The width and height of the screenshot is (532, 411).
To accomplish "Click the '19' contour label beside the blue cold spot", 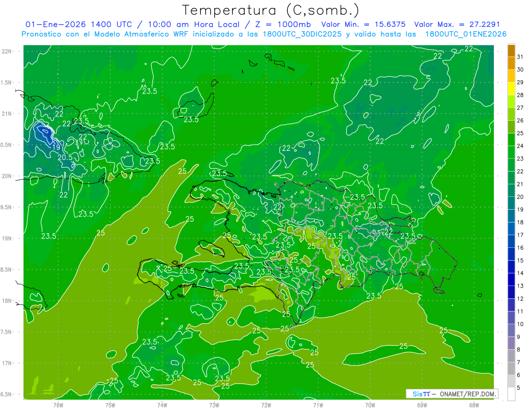I will 56,147.
